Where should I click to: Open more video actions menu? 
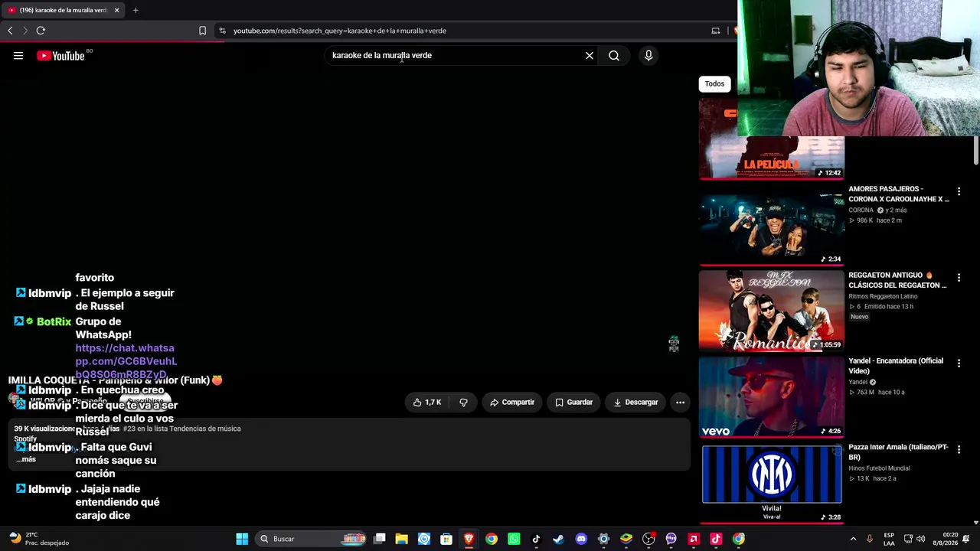(680, 403)
